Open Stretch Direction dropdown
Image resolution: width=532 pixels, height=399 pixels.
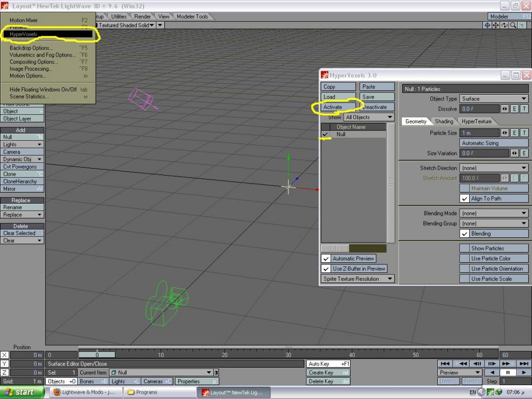click(x=494, y=168)
